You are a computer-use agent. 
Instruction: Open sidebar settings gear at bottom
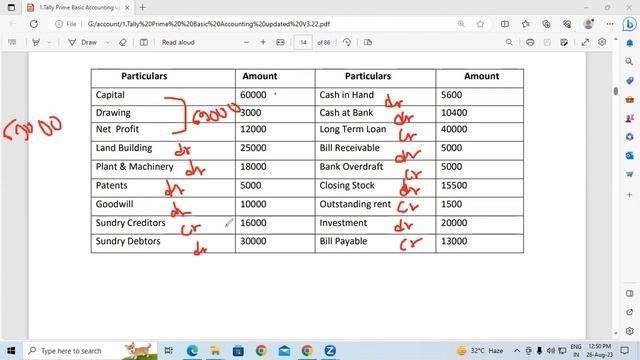click(629, 331)
